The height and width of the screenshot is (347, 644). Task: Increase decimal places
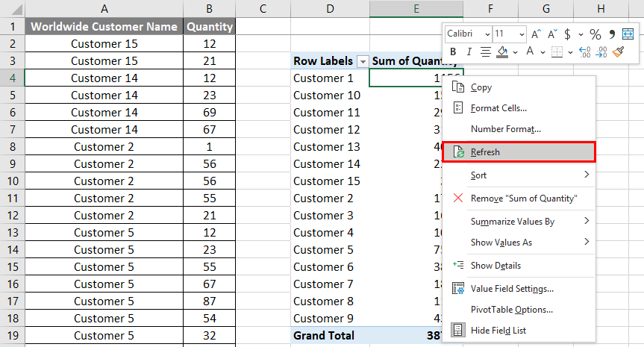[585, 51]
